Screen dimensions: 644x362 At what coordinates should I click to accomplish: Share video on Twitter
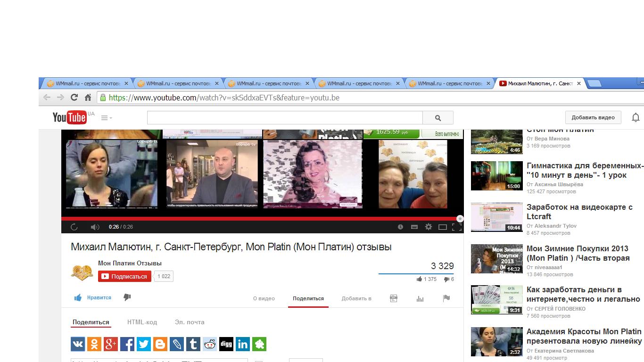point(144,344)
